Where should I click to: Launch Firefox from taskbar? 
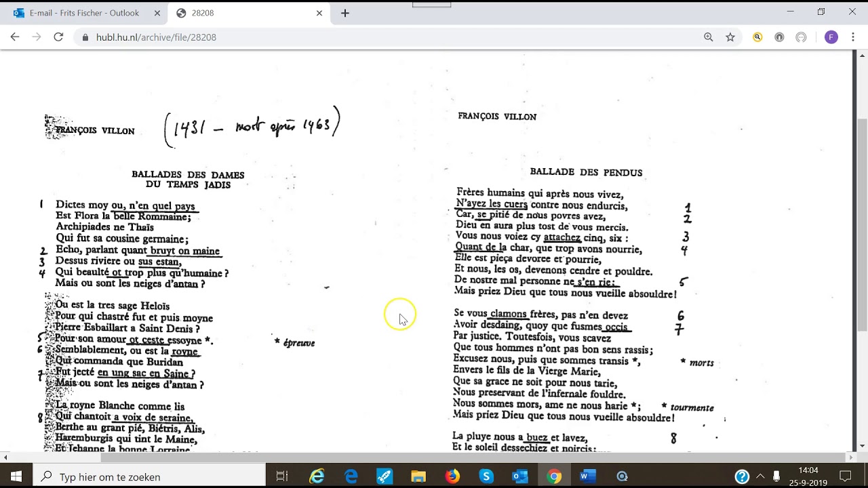click(452, 476)
